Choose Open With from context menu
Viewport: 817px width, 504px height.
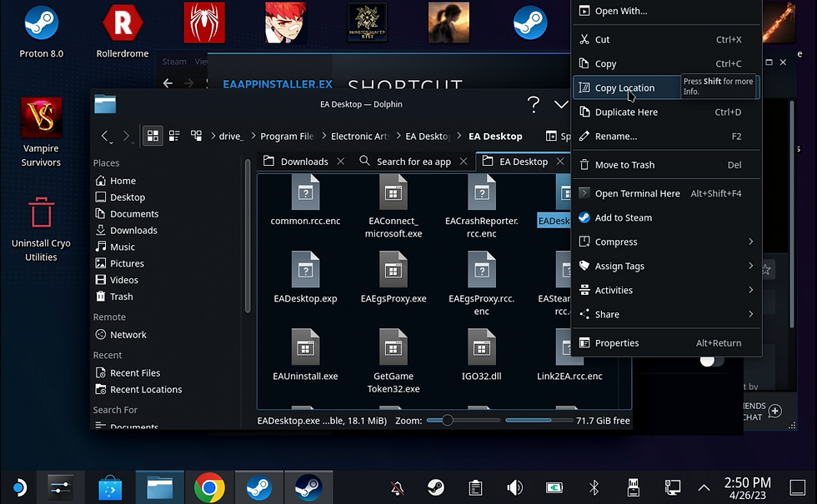point(666,11)
